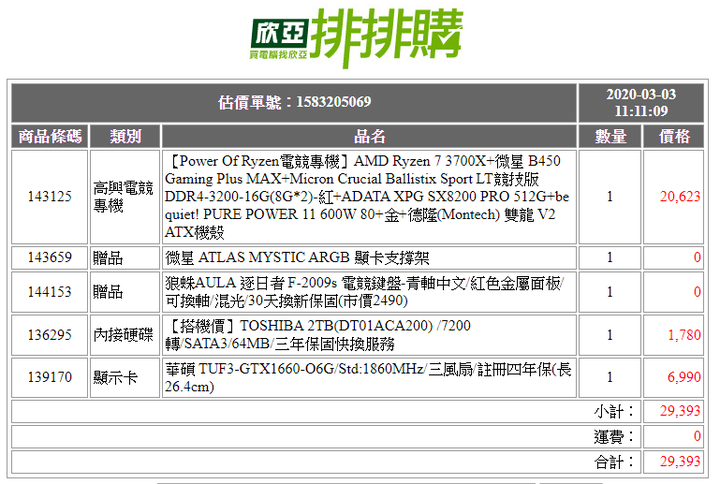This screenshot has height=484, width=720.
Task: Click the 品名 column header
Action: 369,136
